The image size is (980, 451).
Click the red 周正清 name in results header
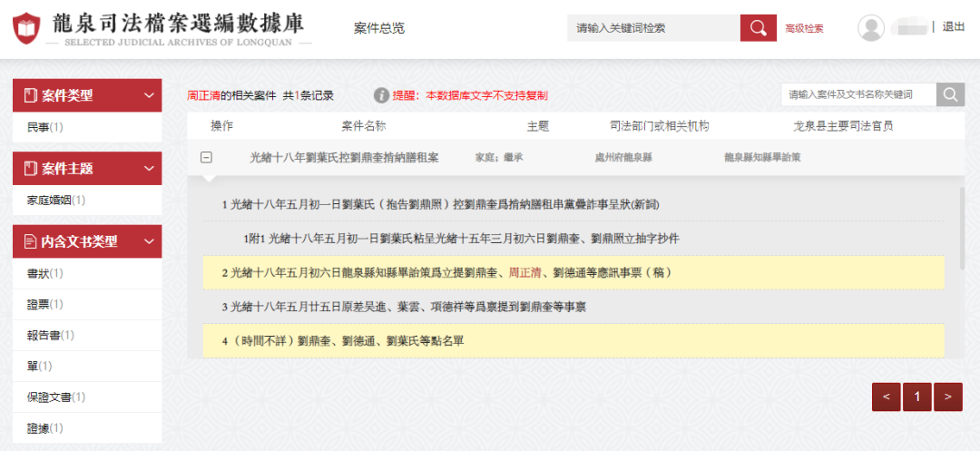(203, 95)
